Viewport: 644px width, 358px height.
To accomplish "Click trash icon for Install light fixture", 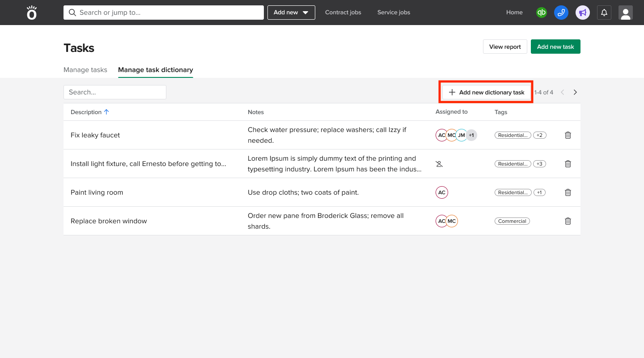I will (x=568, y=164).
